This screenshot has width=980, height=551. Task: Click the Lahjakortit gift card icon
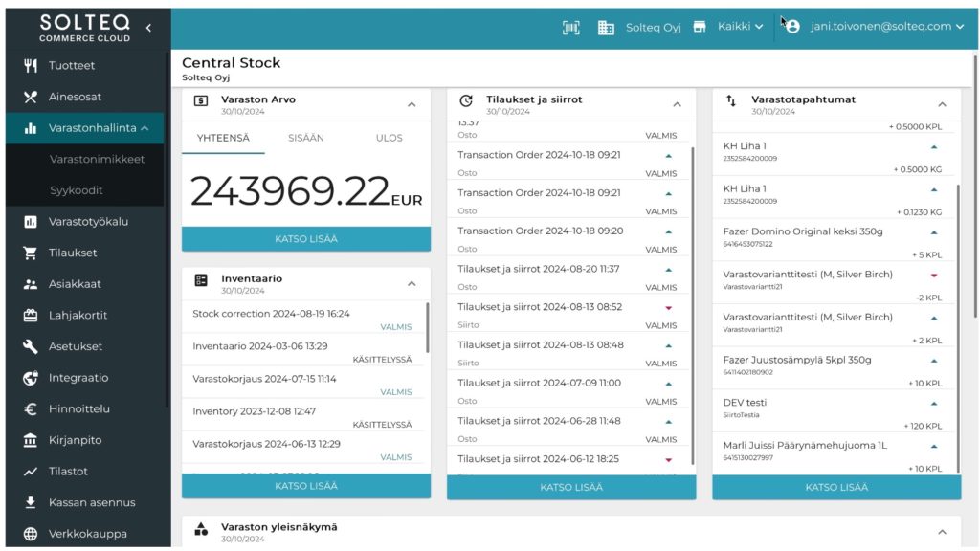click(x=30, y=316)
